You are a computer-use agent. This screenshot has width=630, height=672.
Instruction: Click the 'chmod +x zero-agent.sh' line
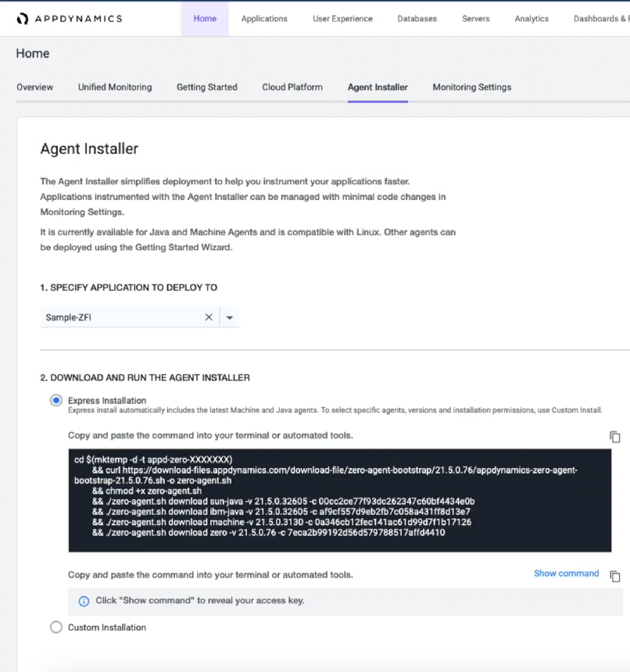(147, 491)
